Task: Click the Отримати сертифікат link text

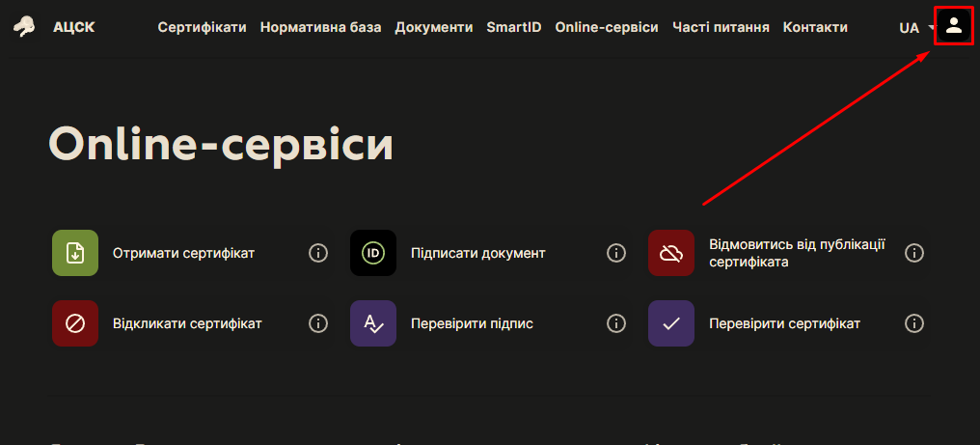Action: coord(183,253)
